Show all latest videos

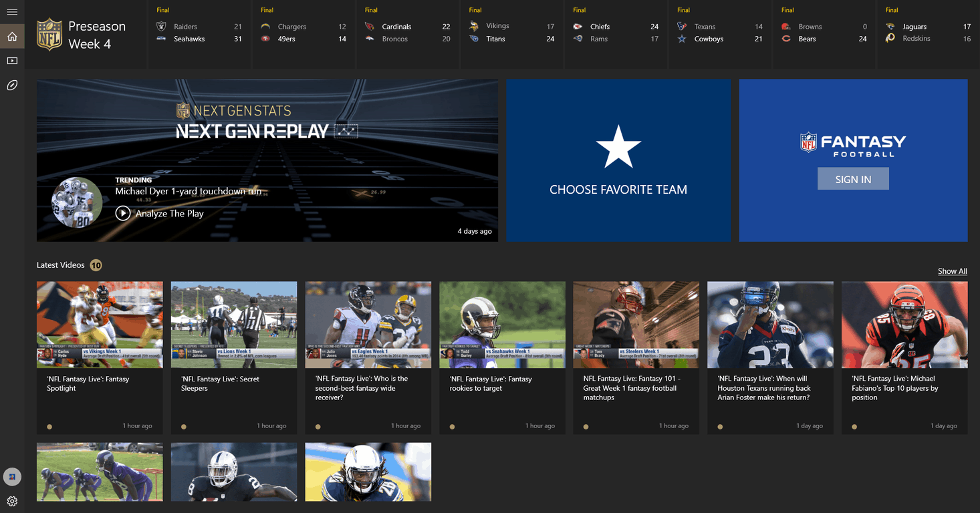tap(952, 271)
